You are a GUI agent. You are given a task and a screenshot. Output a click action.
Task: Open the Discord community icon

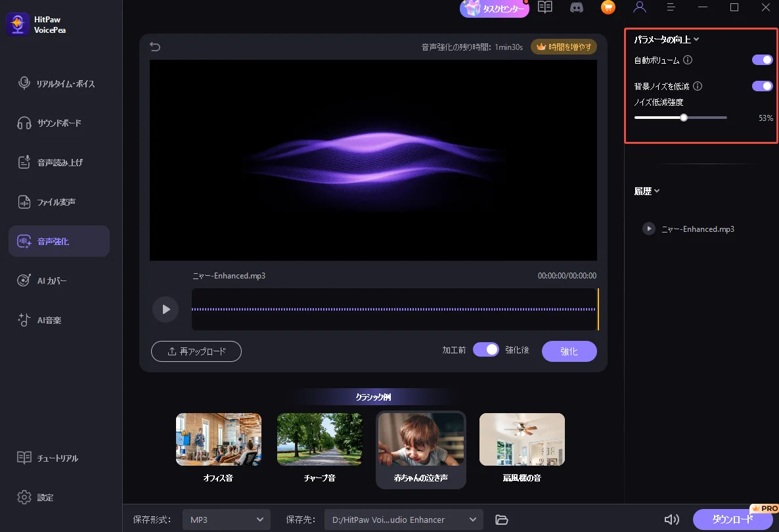[x=577, y=8]
